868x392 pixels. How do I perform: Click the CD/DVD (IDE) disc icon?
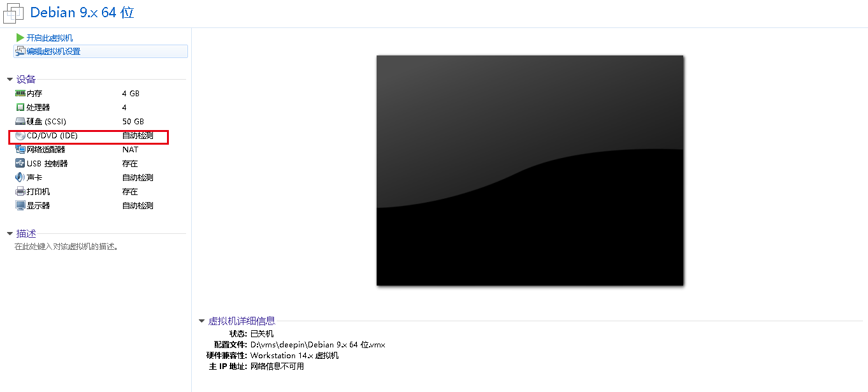(x=20, y=136)
